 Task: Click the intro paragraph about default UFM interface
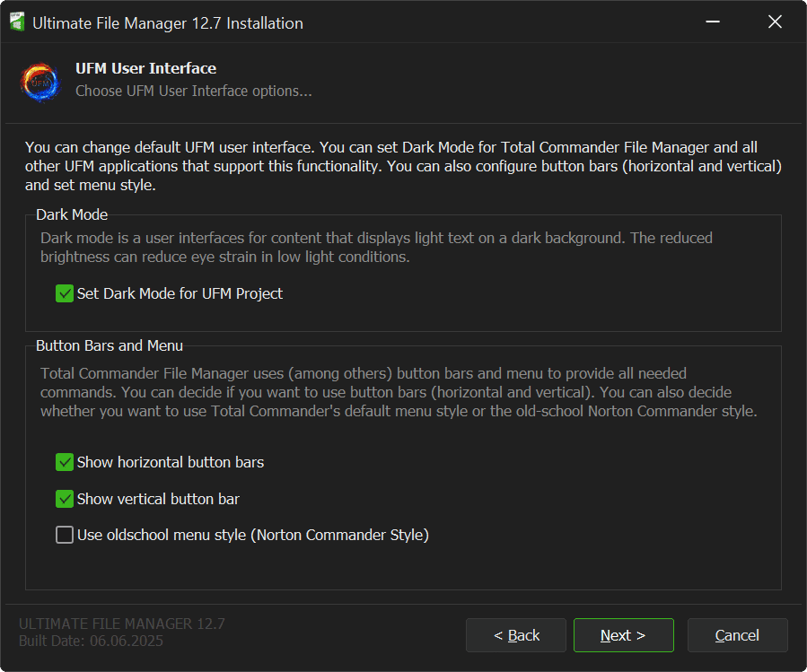[x=403, y=166]
